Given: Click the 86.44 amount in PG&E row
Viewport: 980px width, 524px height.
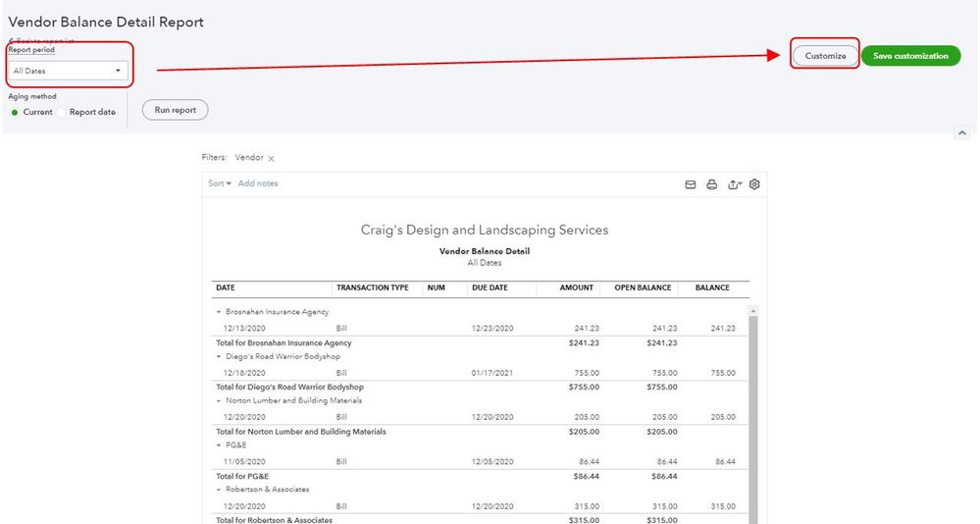Looking at the screenshot, I should tap(589, 461).
